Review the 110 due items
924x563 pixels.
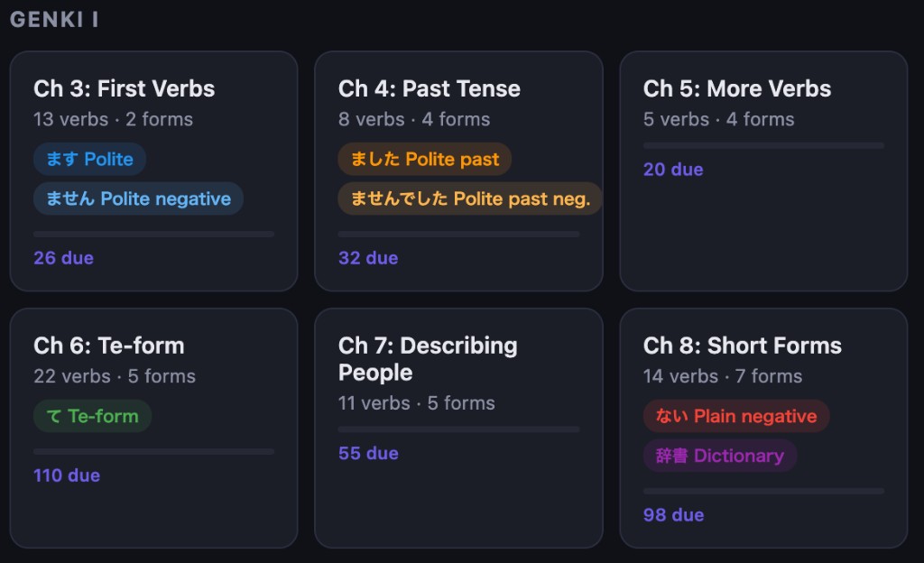67,475
